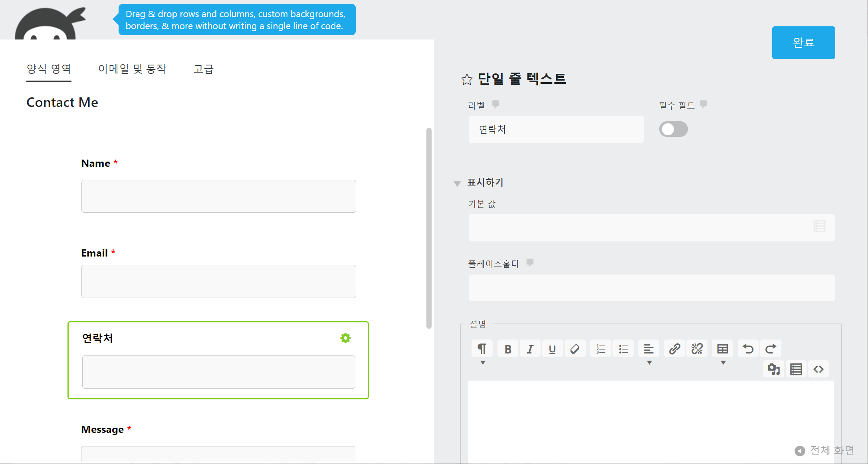The image size is (868, 464).
Task: Insert a numbered list
Action: click(x=600, y=349)
